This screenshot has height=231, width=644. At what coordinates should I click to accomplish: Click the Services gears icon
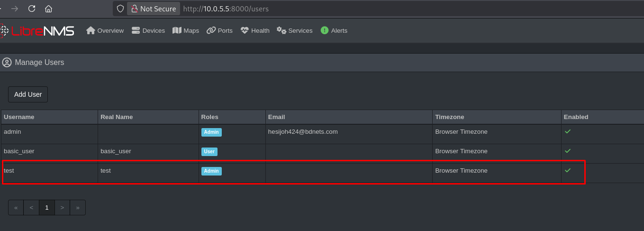(x=281, y=30)
